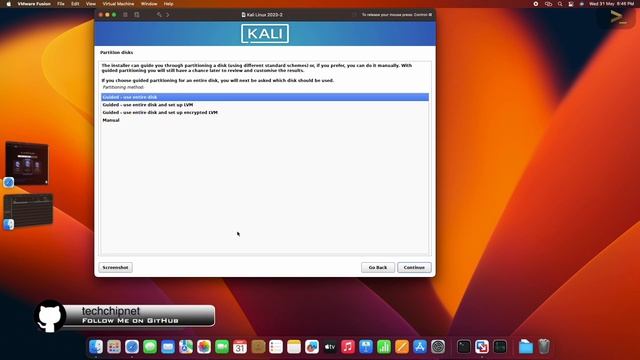Open Apple TV from the Dock

click(x=330, y=347)
